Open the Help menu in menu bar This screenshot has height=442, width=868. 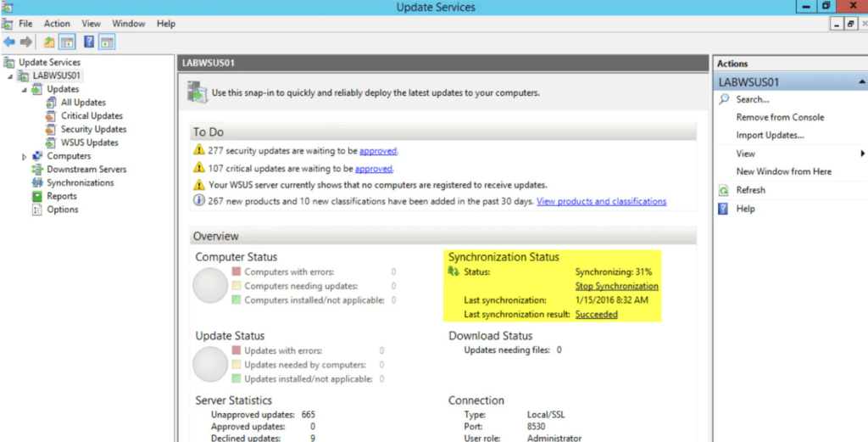(x=166, y=23)
